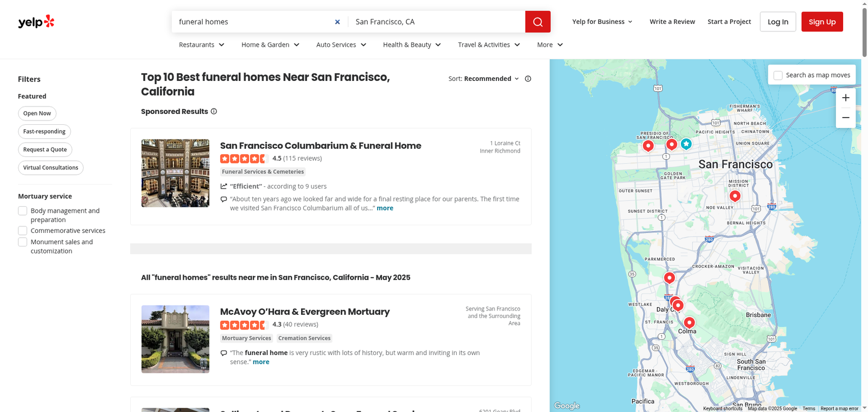The width and height of the screenshot is (868, 412).
Task: Enable Search as map moves
Action: (x=778, y=75)
